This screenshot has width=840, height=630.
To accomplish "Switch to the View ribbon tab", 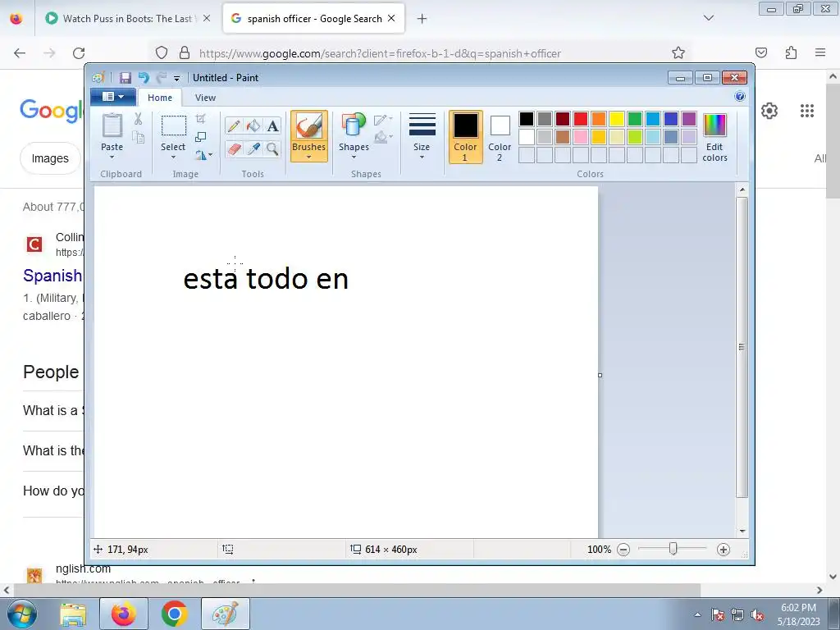I will coord(205,98).
